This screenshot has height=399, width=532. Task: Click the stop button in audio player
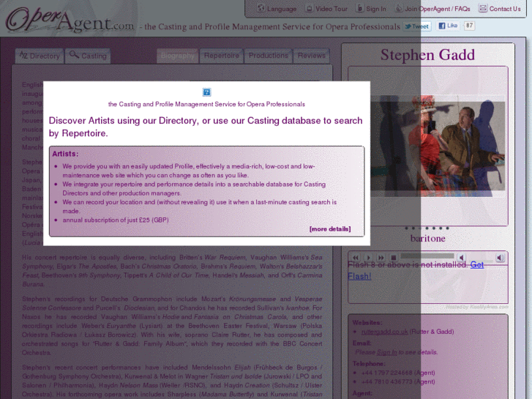click(394, 258)
